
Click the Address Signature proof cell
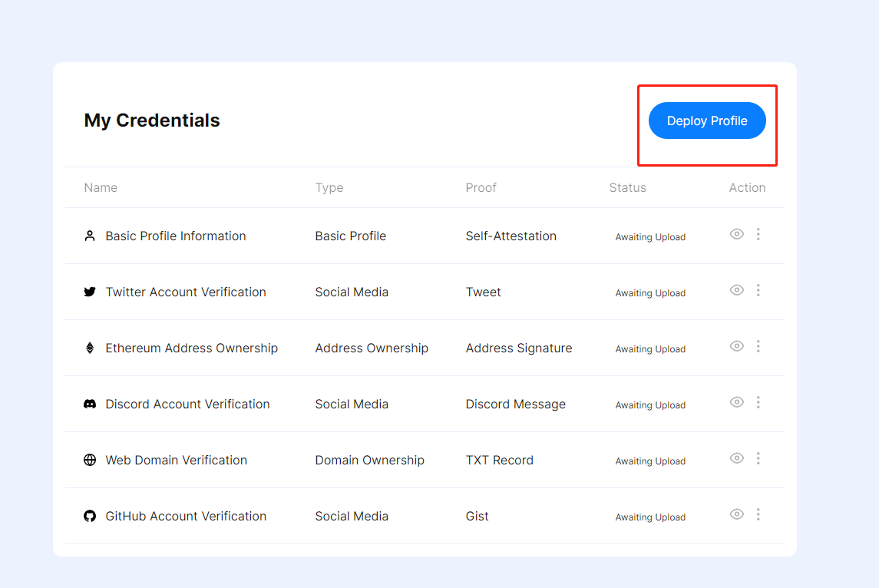click(519, 348)
